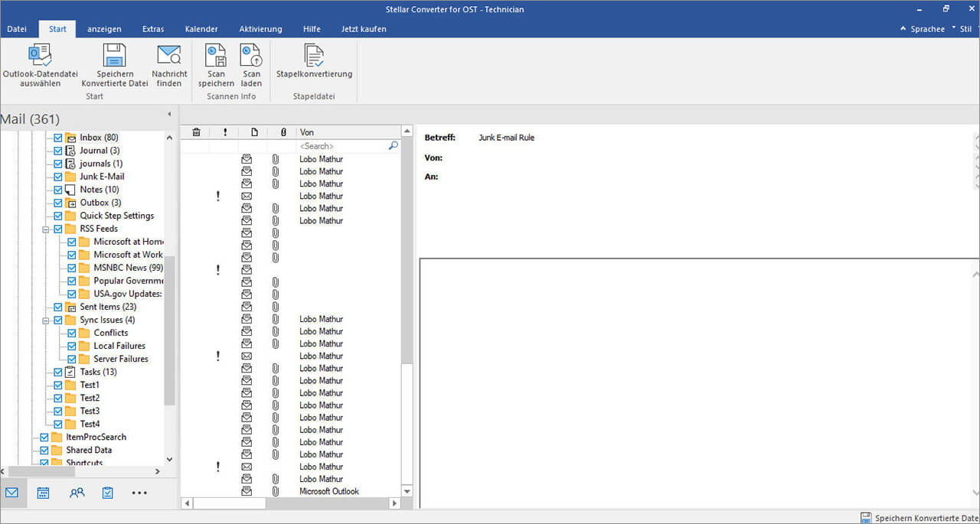Click the message list horizontal scrollbar thumb
The width and height of the screenshot is (980, 524).
[x=229, y=503]
